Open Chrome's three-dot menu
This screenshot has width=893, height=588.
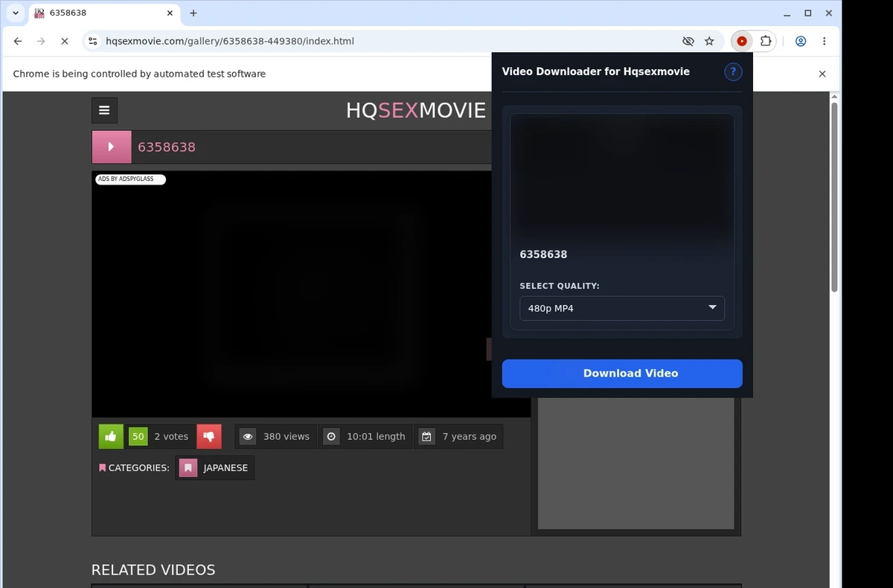tap(825, 42)
